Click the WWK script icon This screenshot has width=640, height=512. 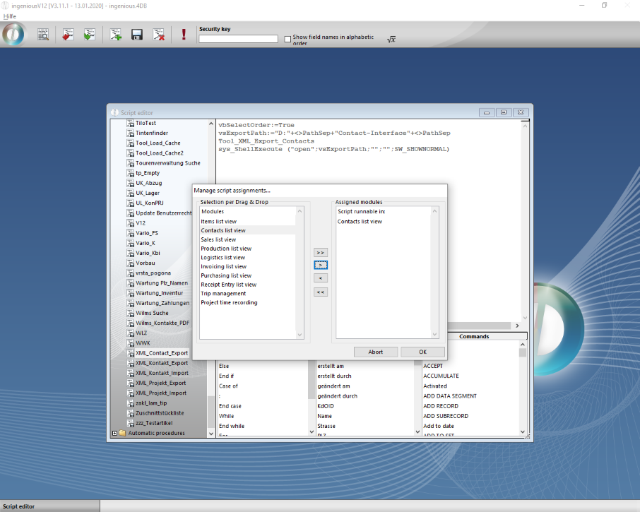pos(130,343)
